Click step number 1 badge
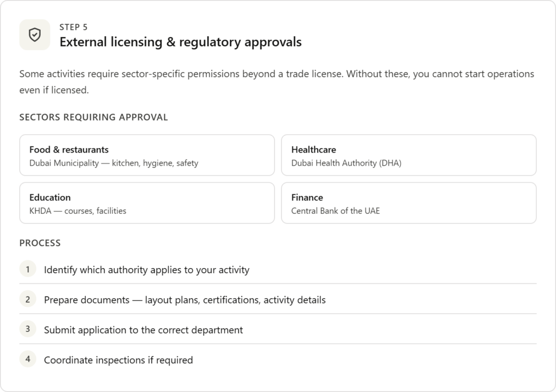This screenshot has width=556, height=392. tap(28, 269)
